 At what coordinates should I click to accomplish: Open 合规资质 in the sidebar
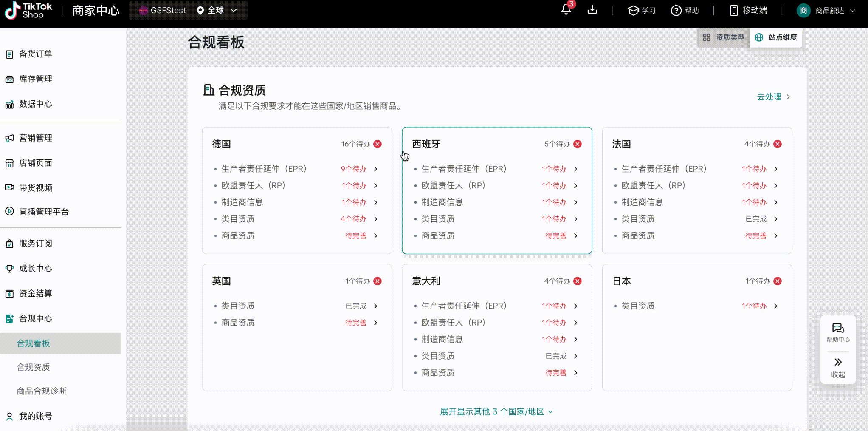[34, 367]
